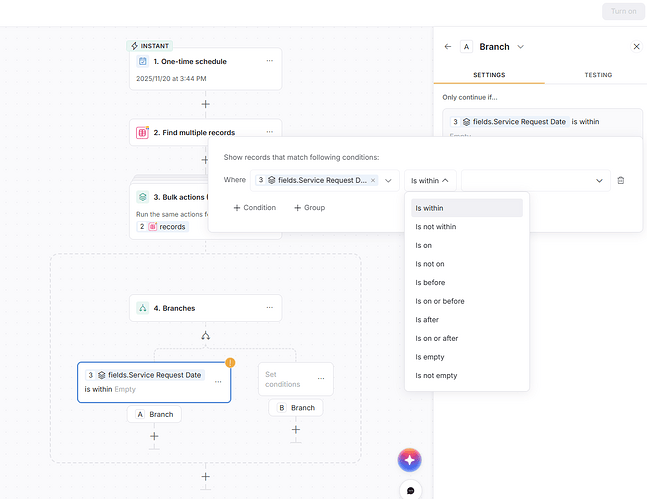Switch to the Testing tab

pyautogui.click(x=598, y=75)
